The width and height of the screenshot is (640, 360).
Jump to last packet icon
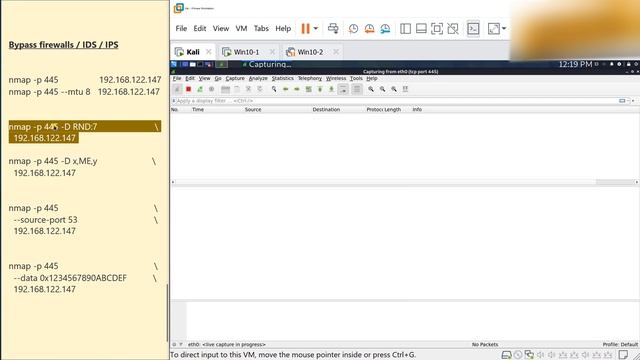pos(331,89)
